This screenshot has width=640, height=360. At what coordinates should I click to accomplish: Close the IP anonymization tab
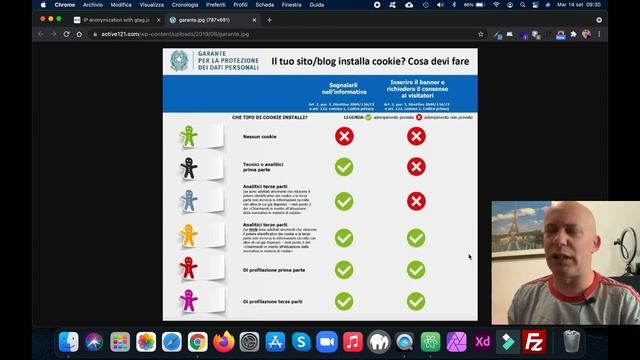[159, 20]
